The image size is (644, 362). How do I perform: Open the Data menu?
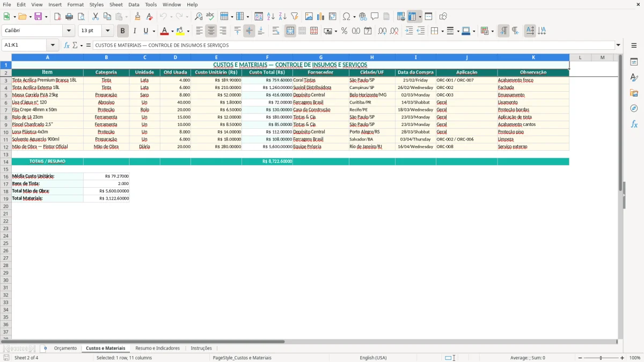point(134,4)
